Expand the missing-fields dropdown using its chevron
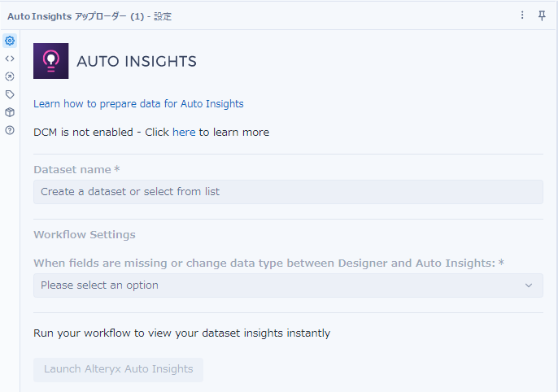Viewport: 558px width, 392px height. click(529, 285)
